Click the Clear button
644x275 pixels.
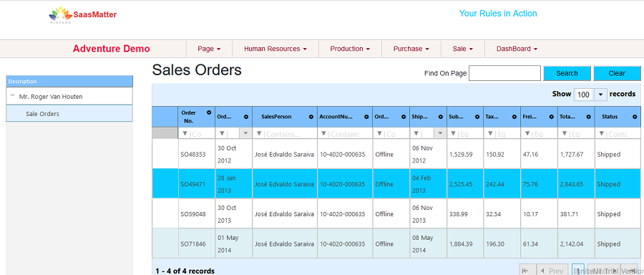(617, 73)
